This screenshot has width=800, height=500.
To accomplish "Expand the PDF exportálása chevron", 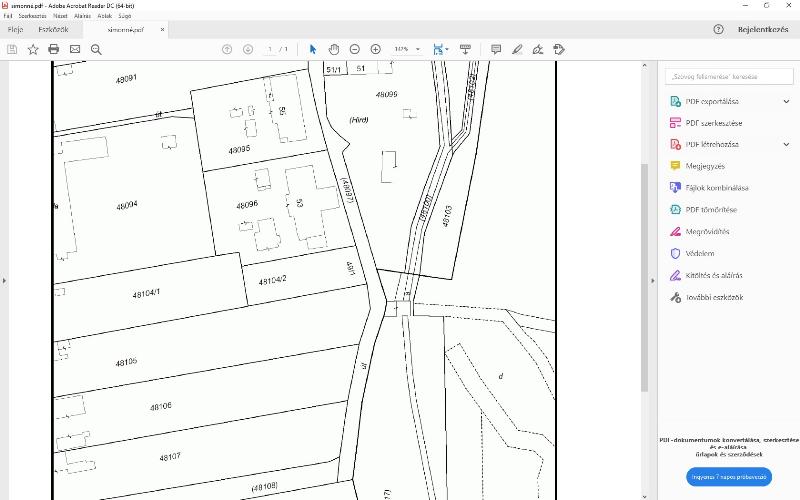I will tap(786, 101).
